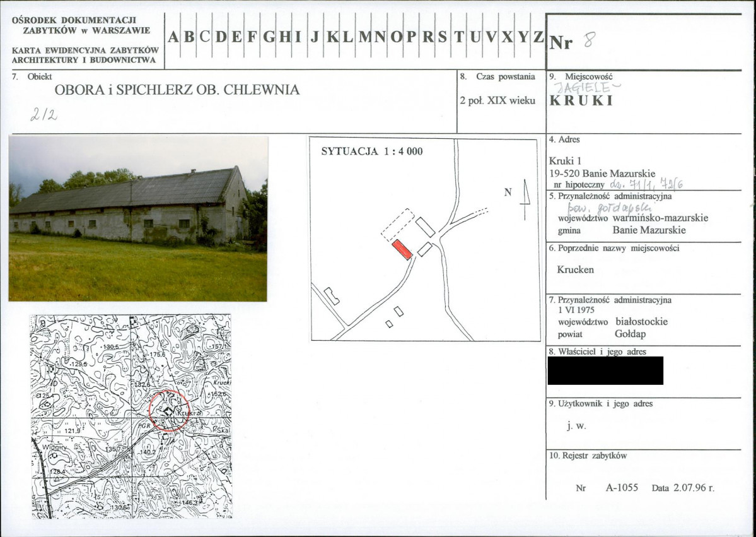
Task: Click the barn photograph
Action: 138,218
